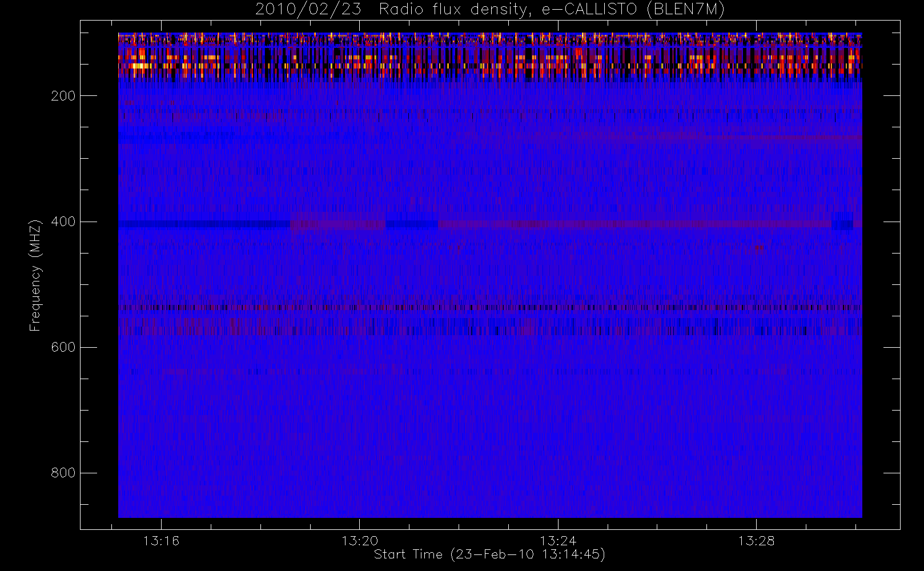Screen dimensions: 924x571
Task: Click the 13:24 time tick label
Action: [x=558, y=541]
